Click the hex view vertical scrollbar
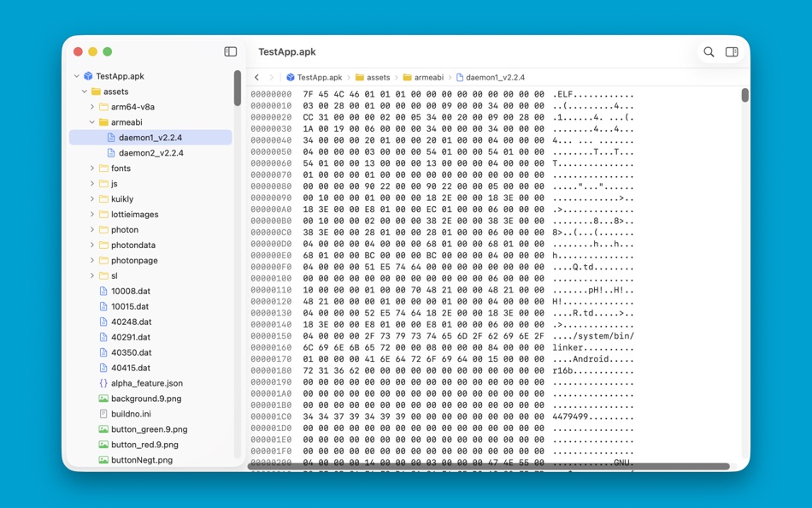 tap(744, 96)
